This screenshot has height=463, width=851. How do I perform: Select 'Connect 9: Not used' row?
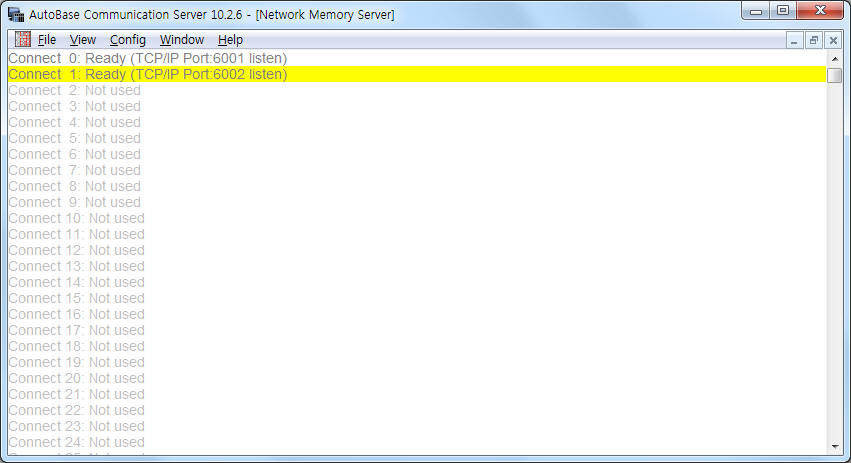(x=417, y=202)
